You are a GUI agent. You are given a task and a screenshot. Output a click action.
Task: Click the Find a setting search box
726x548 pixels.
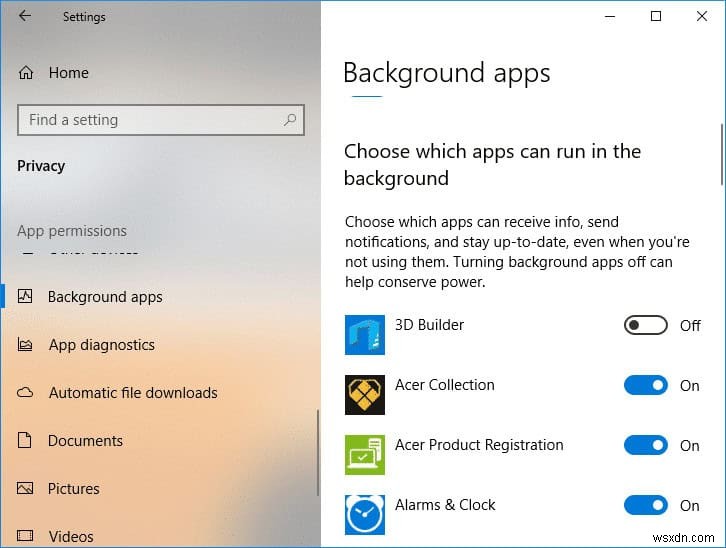pyautogui.click(x=161, y=120)
